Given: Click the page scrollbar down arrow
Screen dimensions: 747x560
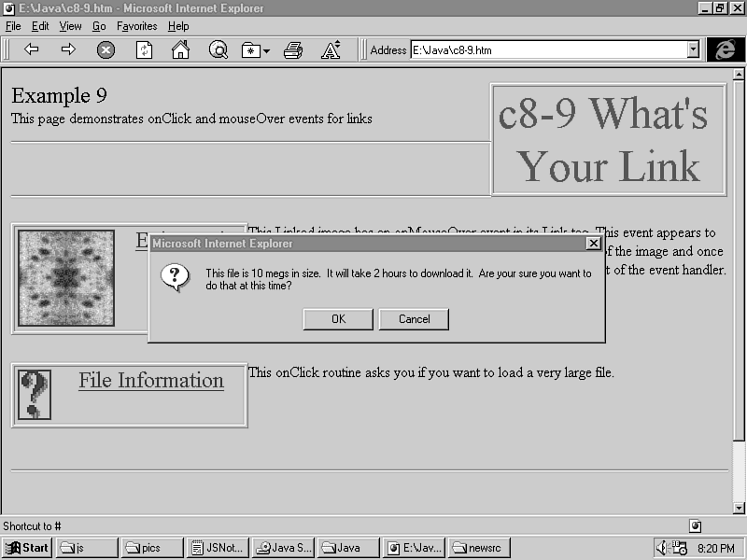Looking at the screenshot, I should pyautogui.click(x=739, y=508).
